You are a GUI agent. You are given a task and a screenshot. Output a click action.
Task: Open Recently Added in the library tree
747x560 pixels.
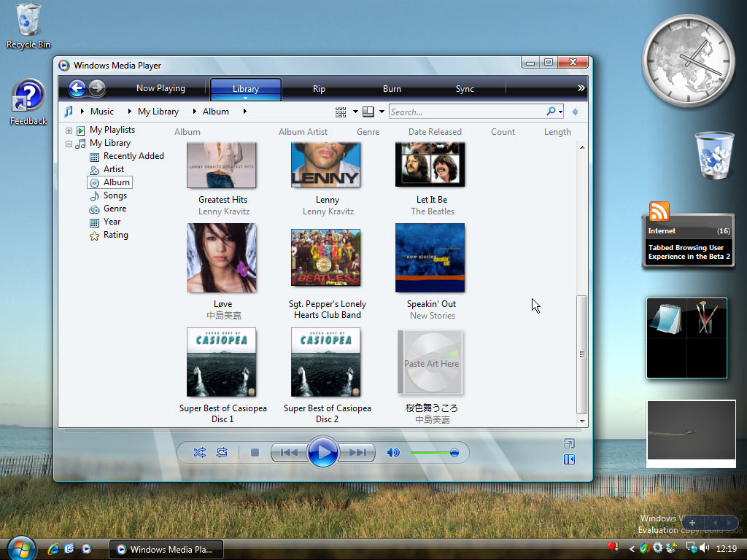coord(133,156)
